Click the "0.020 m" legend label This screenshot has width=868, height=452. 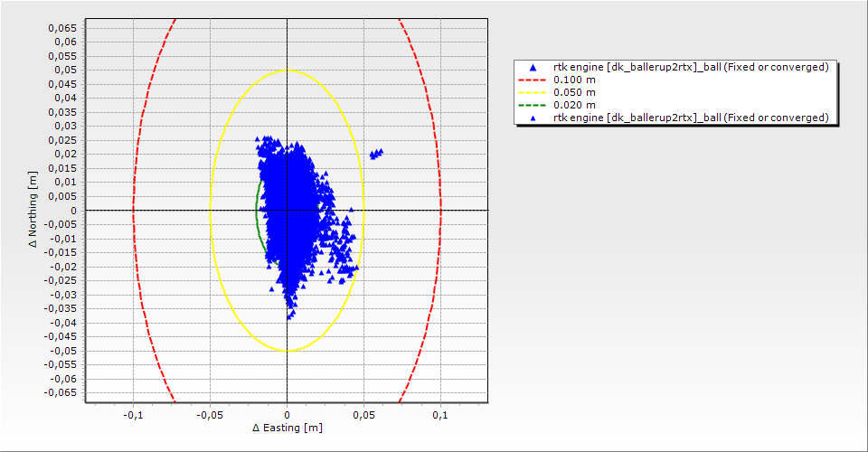[575, 105]
